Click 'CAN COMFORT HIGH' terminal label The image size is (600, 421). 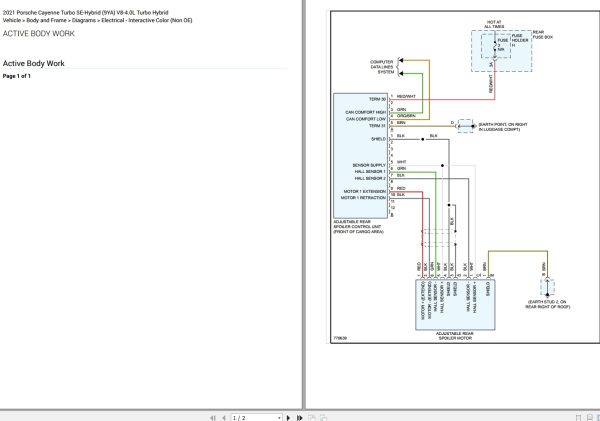click(365, 113)
